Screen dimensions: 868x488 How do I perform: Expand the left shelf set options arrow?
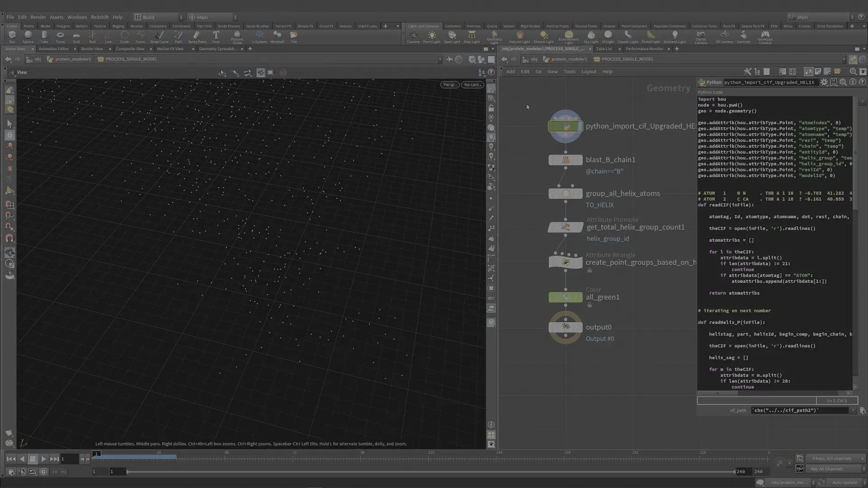coord(398,26)
